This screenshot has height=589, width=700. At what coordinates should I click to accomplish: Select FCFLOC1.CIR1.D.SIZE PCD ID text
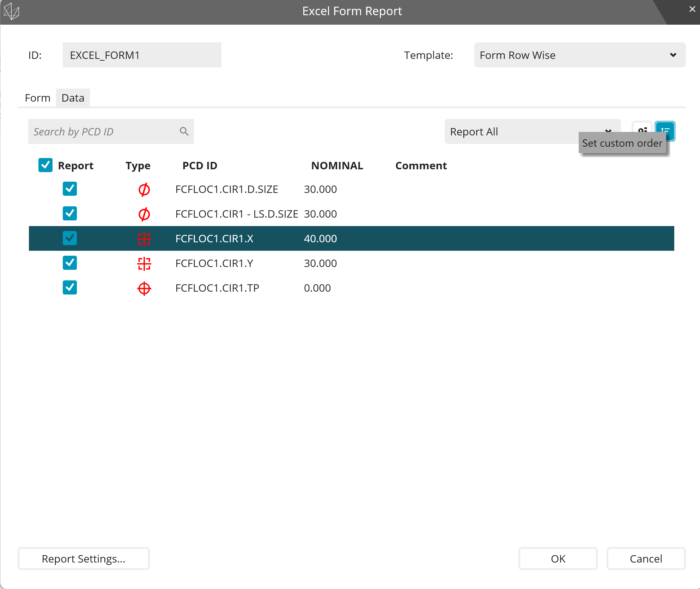[227, 189]
